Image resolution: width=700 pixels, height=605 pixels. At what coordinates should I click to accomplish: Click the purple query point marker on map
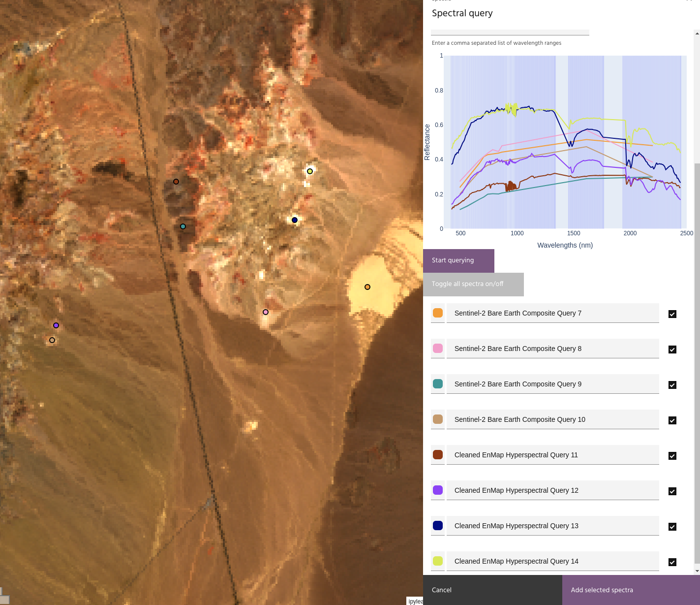[56, 325]
